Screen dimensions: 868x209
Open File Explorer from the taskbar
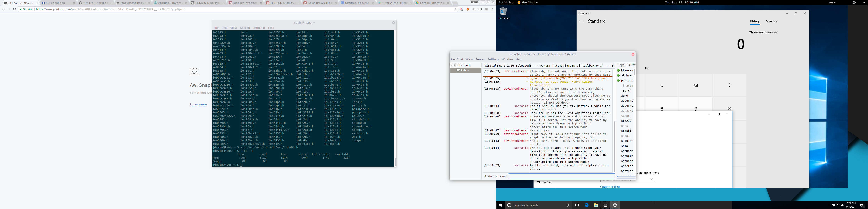(596, 205)
